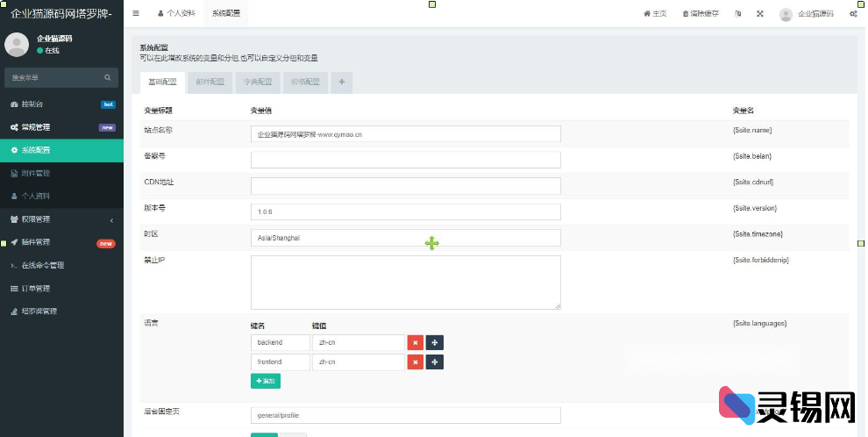This screenshot has height=437, width=868.
Task: Delete the backend language row
Action: 416,342
